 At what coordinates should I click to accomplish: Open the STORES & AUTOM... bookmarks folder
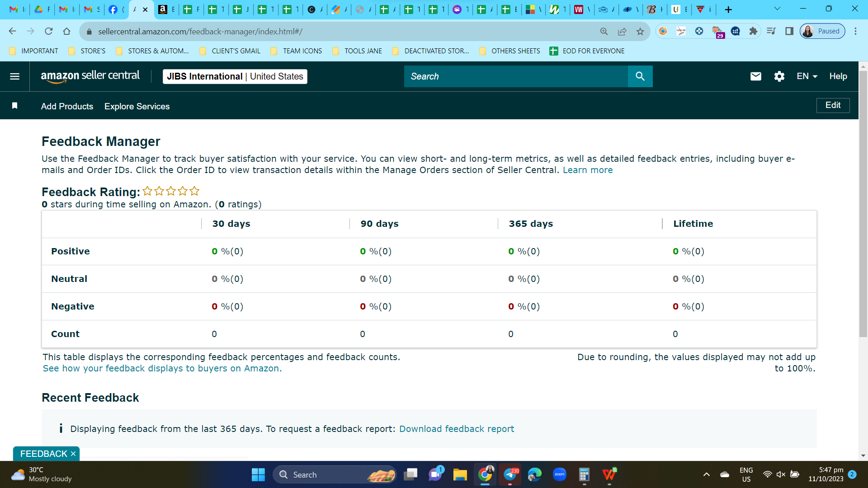click(x=152, y=51)
